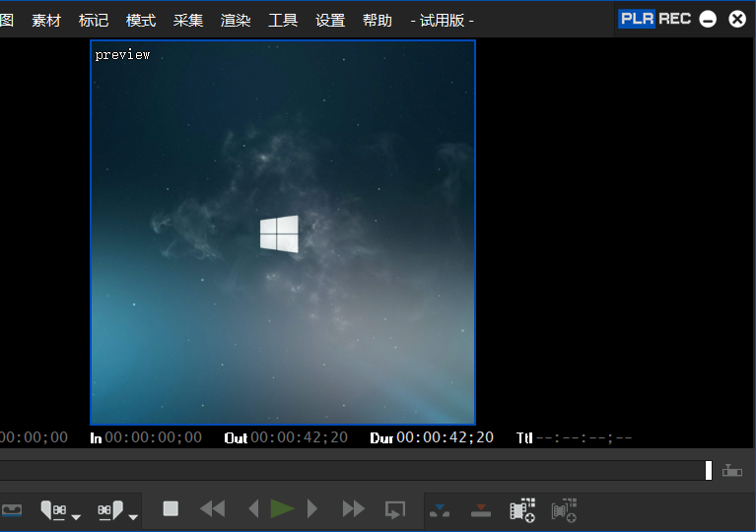Minimize the window with the round minus button
This screenshot has width=756, height=532.
(x=708, y=20)
